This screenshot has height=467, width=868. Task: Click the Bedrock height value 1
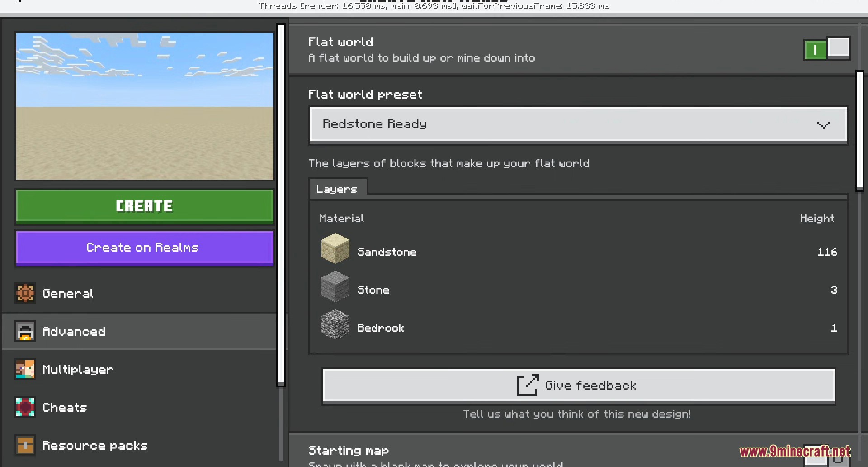[834, 328]
